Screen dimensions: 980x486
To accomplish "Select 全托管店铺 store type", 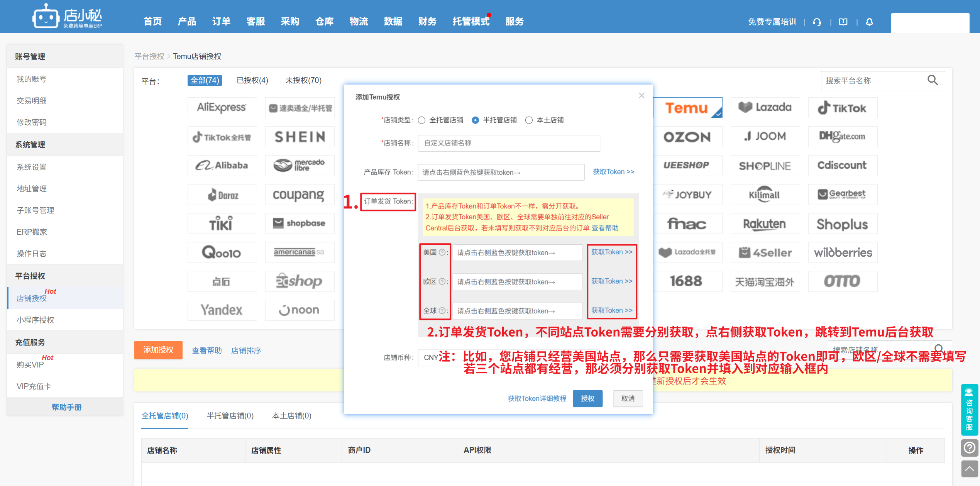I will [422, 120].
